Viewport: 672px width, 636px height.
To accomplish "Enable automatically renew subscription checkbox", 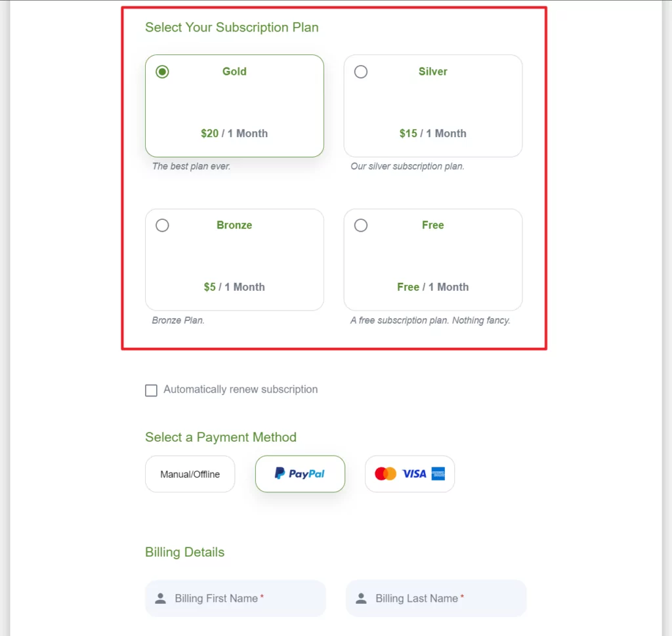I will (152, 391).
